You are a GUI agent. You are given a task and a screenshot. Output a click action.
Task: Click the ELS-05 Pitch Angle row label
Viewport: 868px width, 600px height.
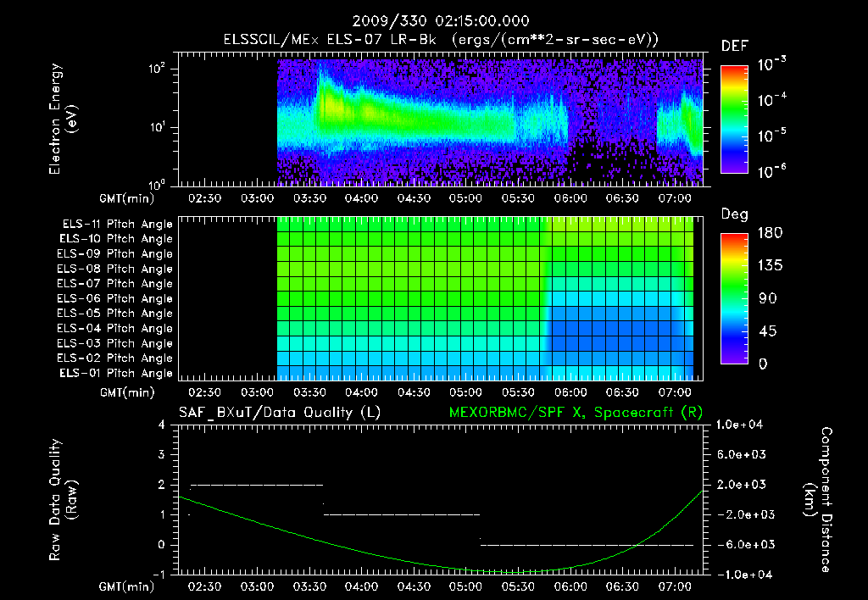114,314
